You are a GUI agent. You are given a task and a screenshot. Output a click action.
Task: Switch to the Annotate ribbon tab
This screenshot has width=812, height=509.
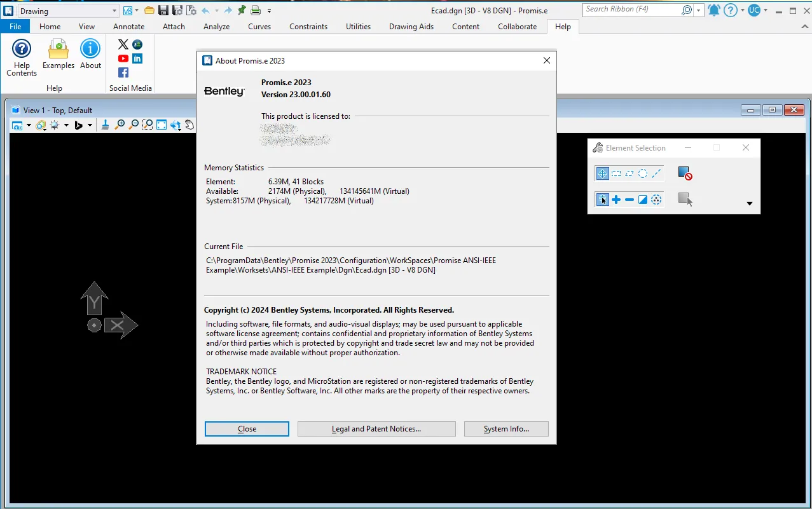tap(129, 26)
